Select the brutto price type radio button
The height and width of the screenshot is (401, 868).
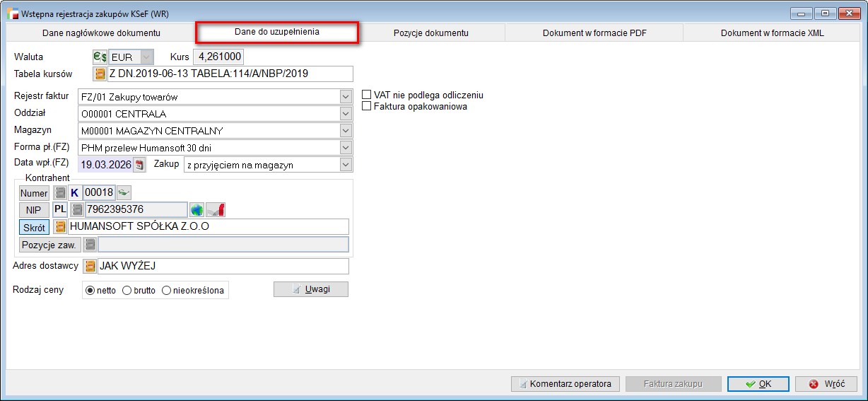point(127,290)
